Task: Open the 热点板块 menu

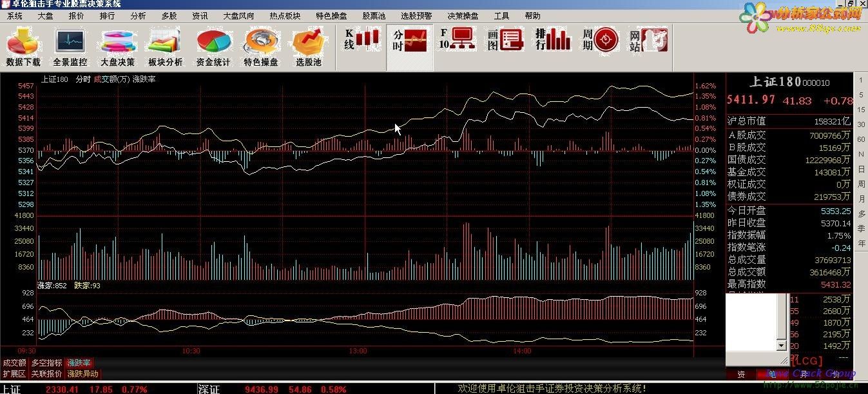Action: click(285, 15)
